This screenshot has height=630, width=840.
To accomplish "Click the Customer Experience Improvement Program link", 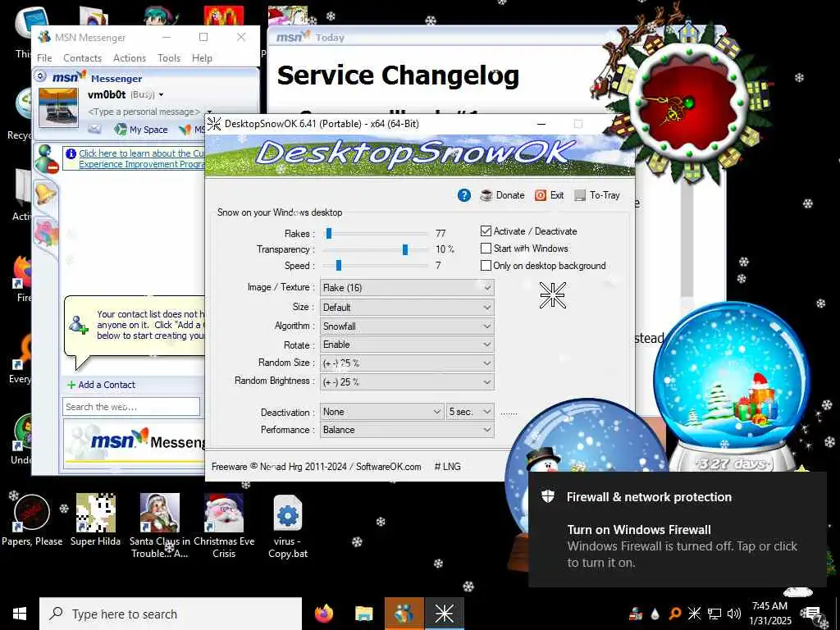I will [141, 158].
